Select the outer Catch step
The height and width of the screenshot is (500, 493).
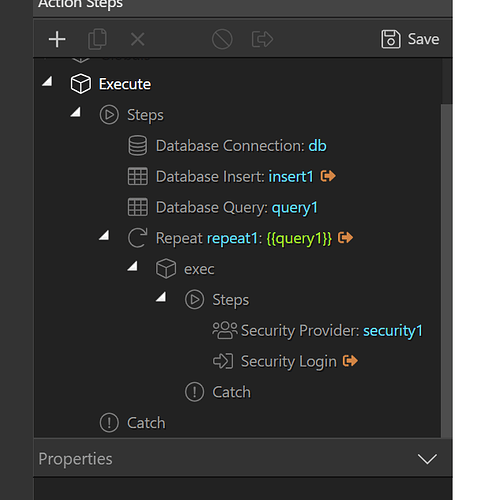coord(133,423)
